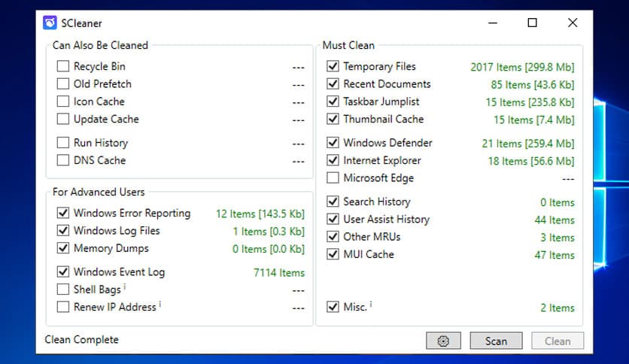Close the SCleaner window
This screenshot has height=364, width=629.
(x=573, y=23)
